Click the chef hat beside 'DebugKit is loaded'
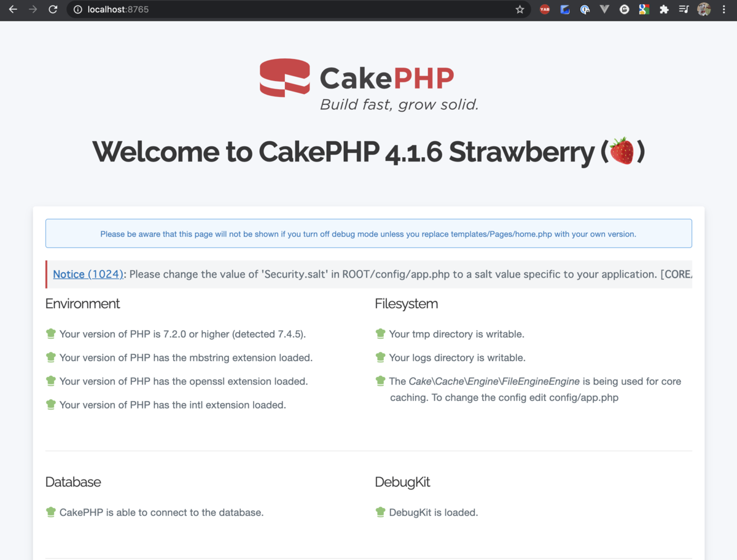This screenshot has height=560, width=737. coord(380,511)
